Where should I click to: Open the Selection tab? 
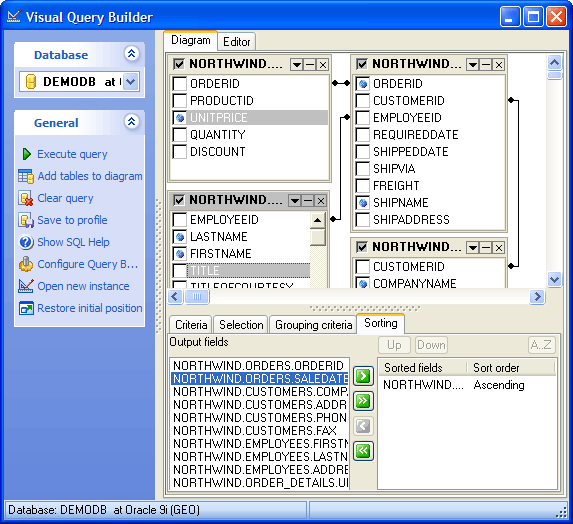click(x=241, y=325)
